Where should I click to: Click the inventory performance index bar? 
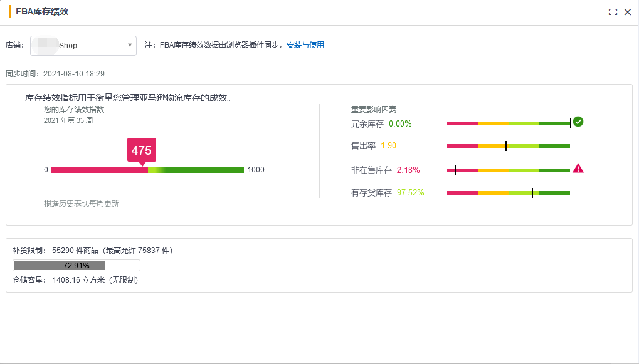tap(147, 170)
